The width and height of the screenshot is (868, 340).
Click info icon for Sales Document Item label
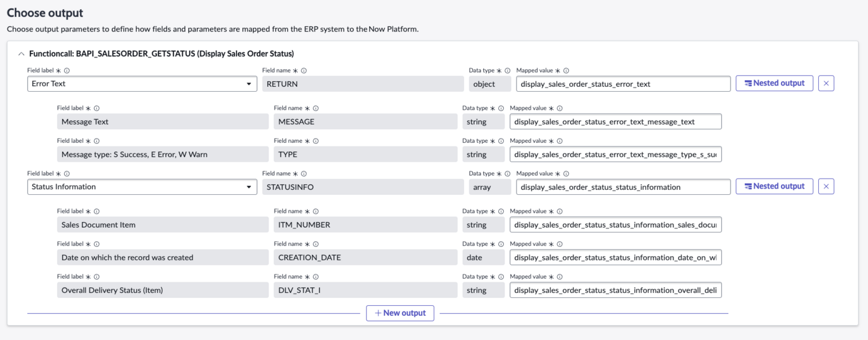(97, 212)
